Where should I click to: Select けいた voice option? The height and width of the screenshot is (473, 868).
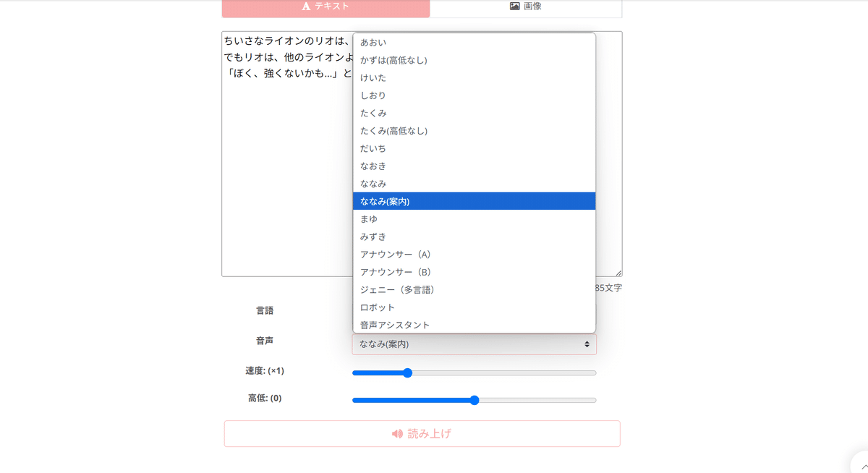point(474,77)
